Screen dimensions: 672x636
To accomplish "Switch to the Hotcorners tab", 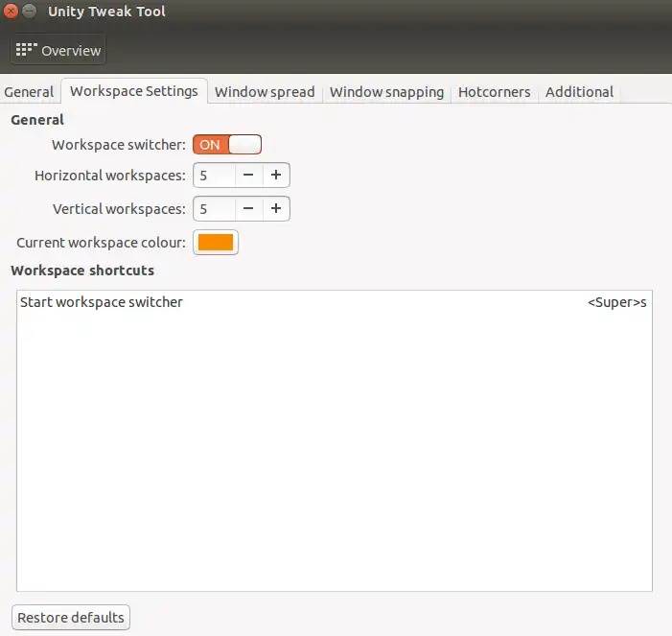I will (x=494, y=92).
